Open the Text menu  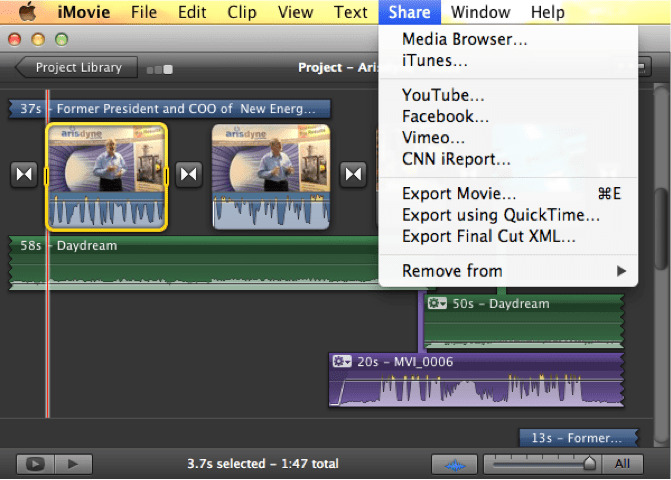click(x=350, y=12)
